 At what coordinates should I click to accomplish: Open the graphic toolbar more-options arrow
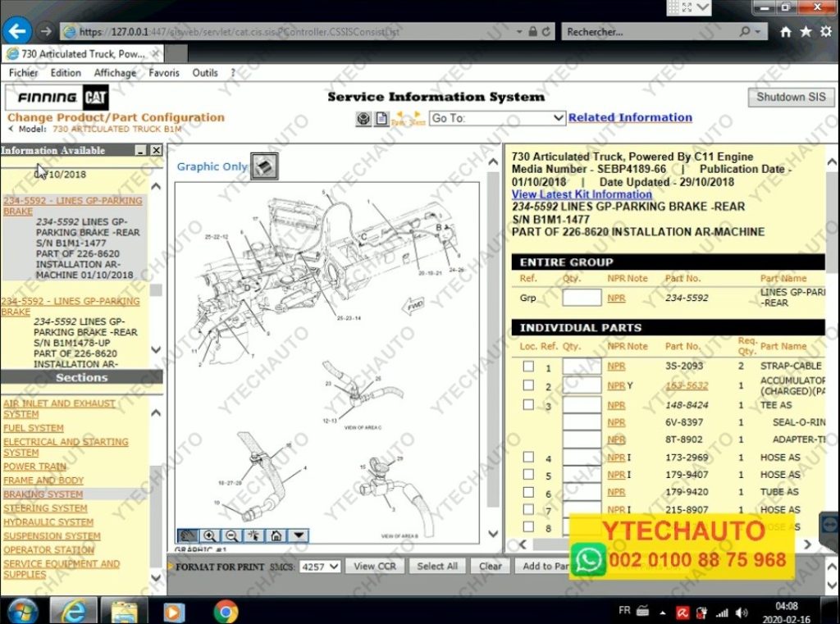[x=299, y=535]
